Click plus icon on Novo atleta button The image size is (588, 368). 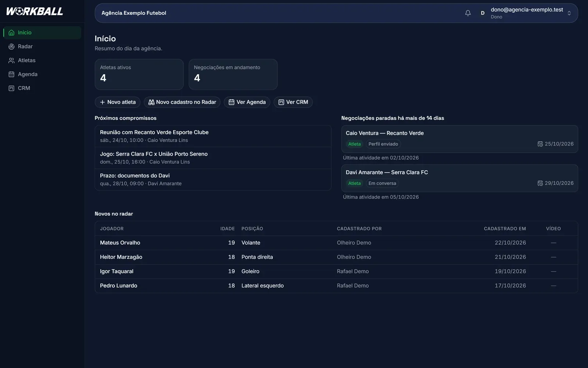103,102
